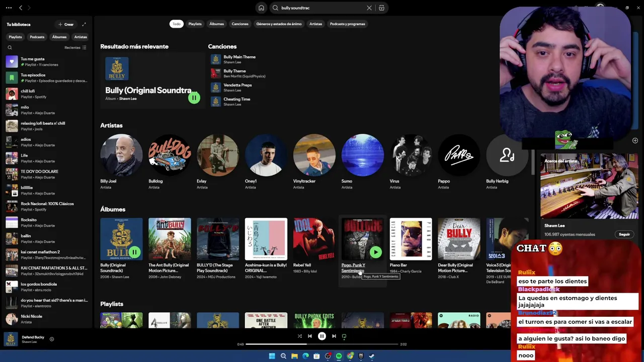Open the Browse icon beside search
Screen dimensions: 644x362
pos(381,8)
